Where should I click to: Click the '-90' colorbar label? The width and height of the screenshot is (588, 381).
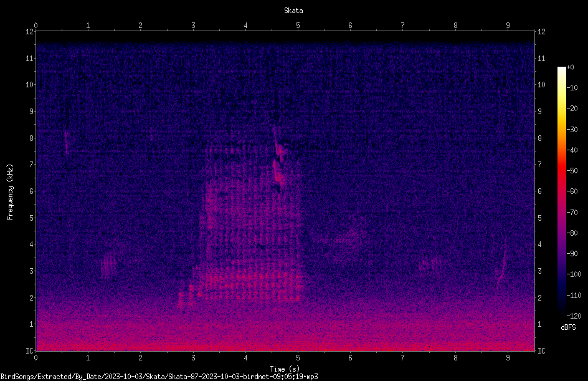click(572, 253)
